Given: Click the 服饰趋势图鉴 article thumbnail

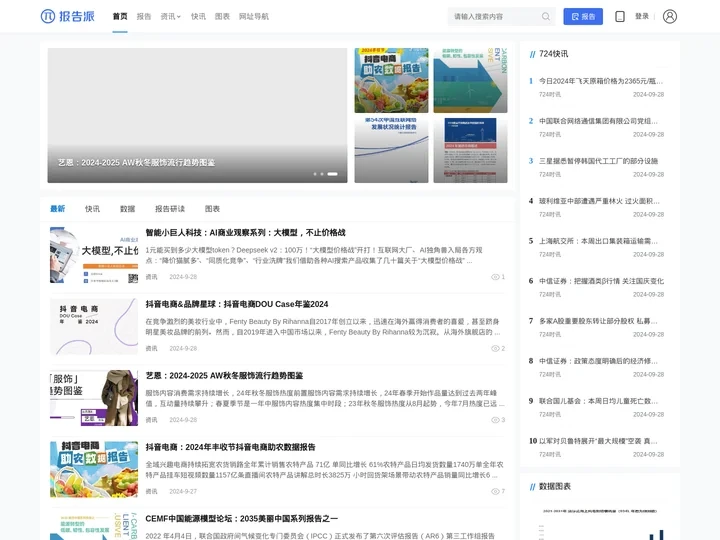Looking at the screenshot, I should (x=94, y=398).
